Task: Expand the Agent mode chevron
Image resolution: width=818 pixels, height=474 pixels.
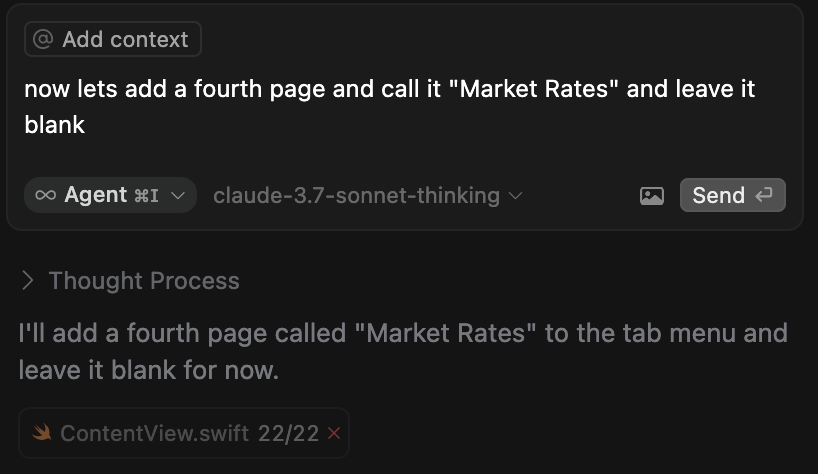Action: 178,196
